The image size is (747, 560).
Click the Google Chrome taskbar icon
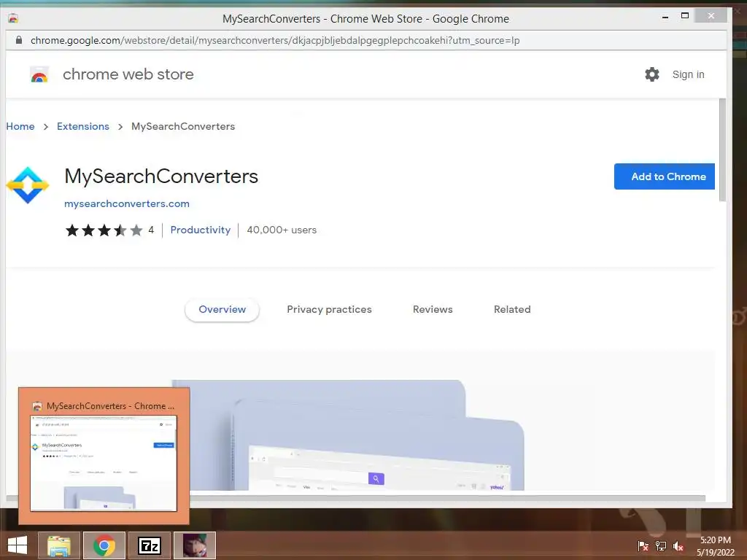pos(104,545)
